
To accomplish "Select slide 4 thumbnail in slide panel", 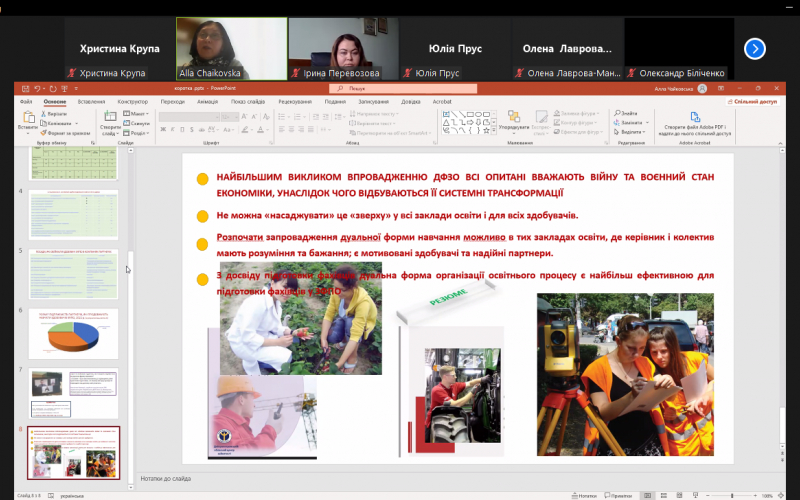I will click(73, 215).
